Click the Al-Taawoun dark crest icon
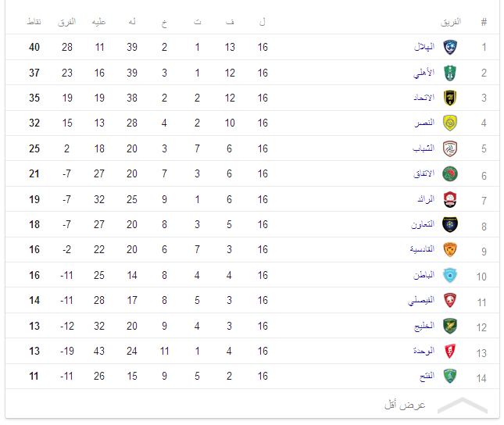The width and height of the screenshot is (504, 425). pyautogui.click(x=450, y=224)
